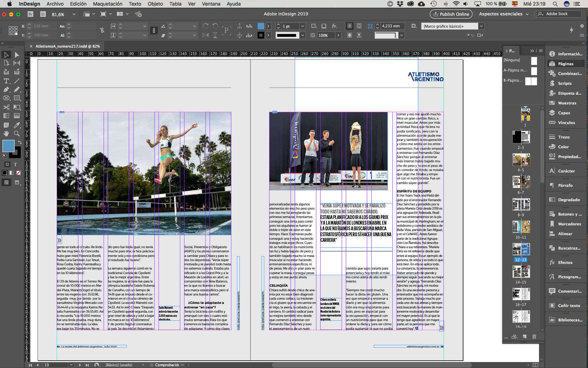Screen dimensions: 588x368
Task: Pick the Note tool
Action: (x=6, y=125)
